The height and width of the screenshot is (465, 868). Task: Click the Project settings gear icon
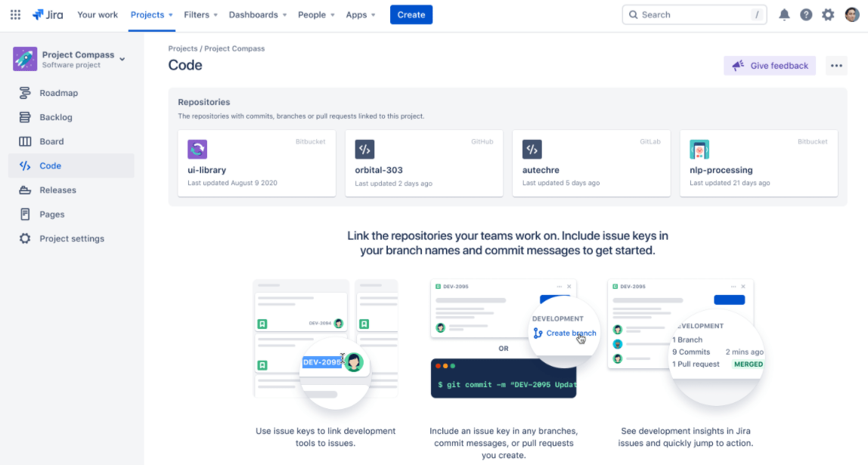(25, 239)
